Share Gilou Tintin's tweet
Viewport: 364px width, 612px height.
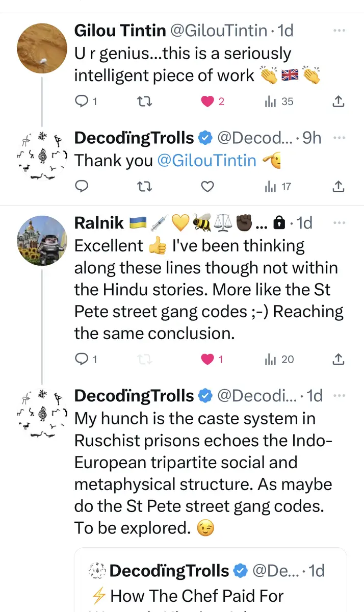pyautogui.click(x=337, y=101)
